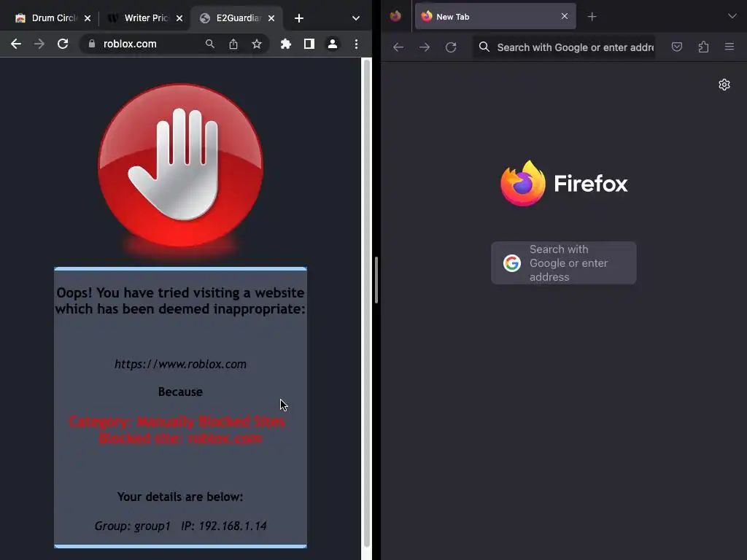This screenshot has height=560, width=747.
Task: Click the red stop hand image
Action: coord(180,166)
